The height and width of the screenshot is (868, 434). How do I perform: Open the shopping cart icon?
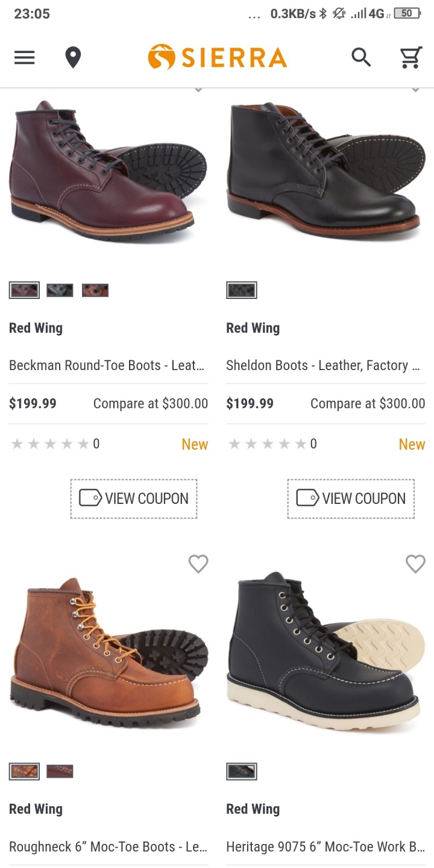point(410,58)
